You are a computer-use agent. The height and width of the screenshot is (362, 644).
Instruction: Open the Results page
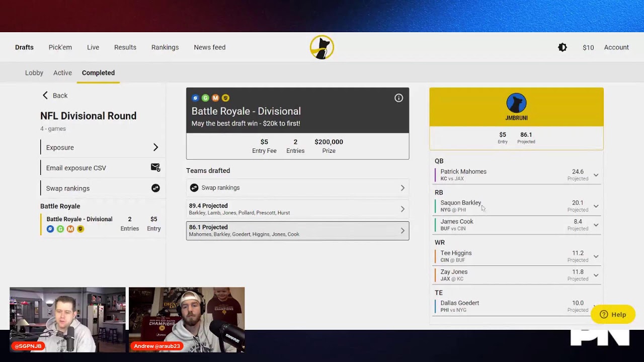125,47
